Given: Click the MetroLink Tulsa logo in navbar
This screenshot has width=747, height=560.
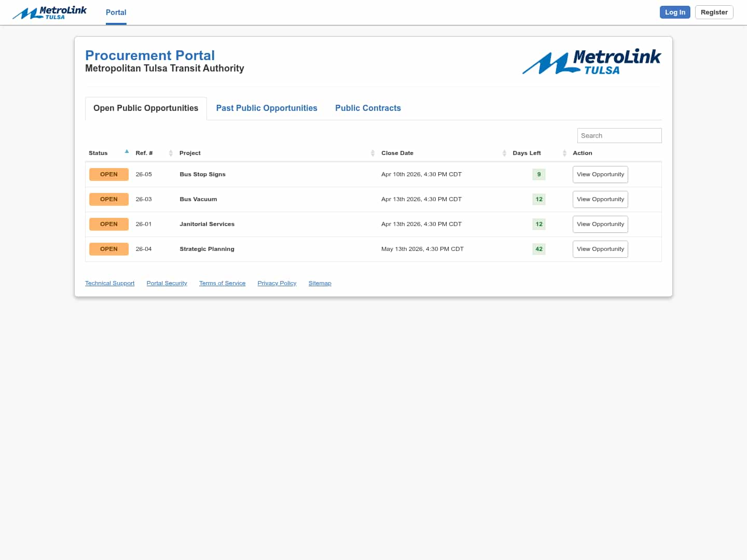Looking at the screenshot, I should point(50,12).
